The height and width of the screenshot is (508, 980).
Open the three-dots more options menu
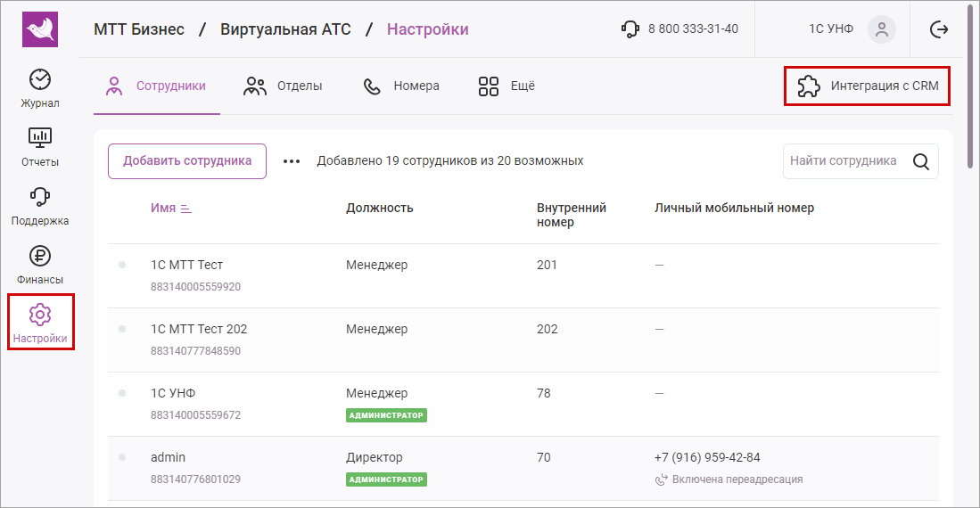click(292, 161)
